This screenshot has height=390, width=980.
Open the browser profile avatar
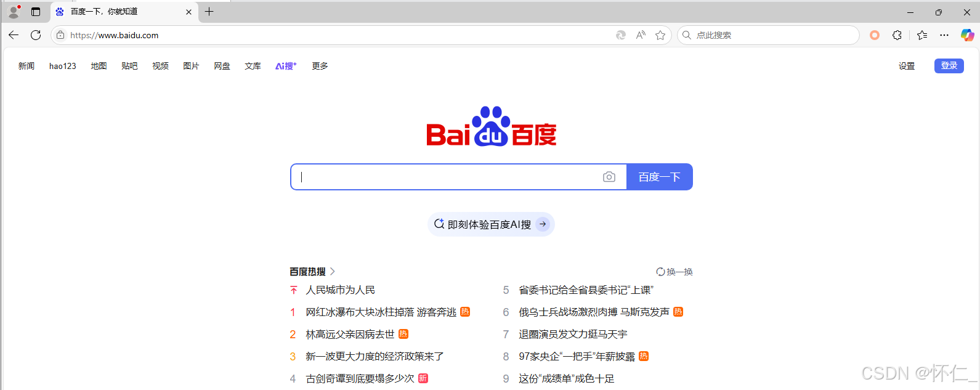point(14,12)
